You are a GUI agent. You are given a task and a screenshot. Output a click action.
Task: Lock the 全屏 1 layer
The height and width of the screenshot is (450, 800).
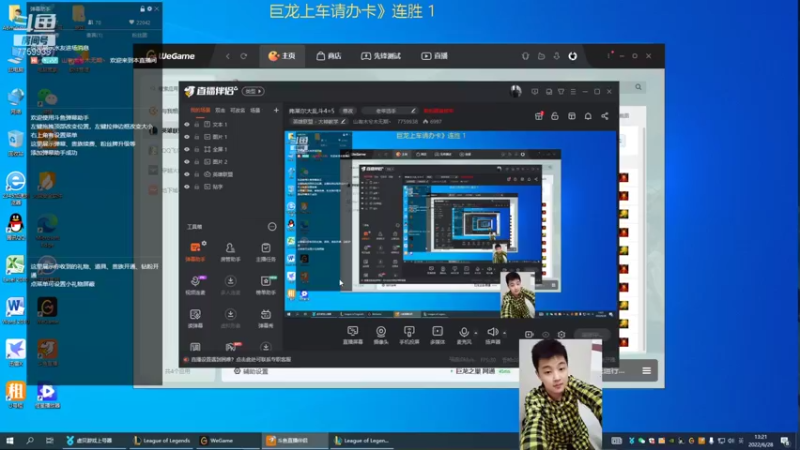(196, 149)
